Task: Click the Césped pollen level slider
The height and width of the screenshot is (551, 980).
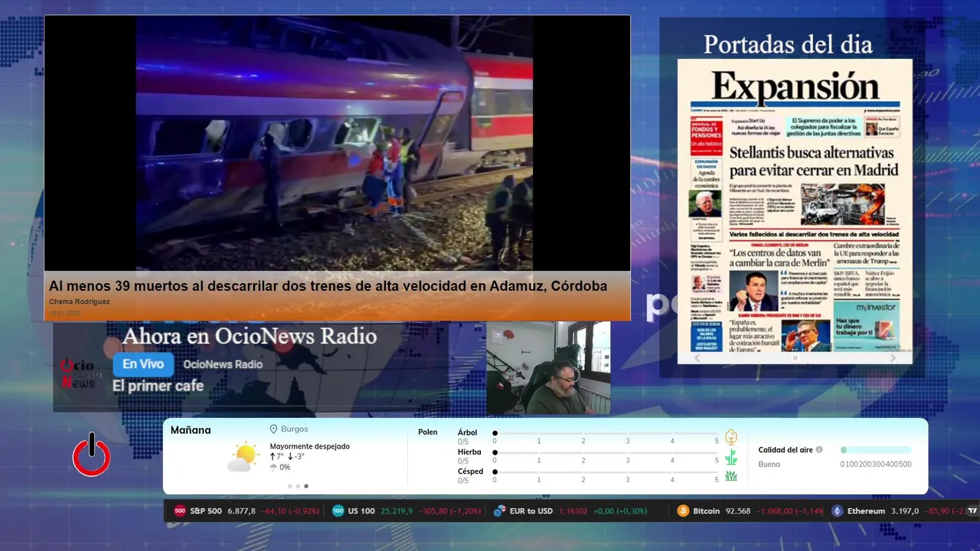Action: [x=606, y=471]
